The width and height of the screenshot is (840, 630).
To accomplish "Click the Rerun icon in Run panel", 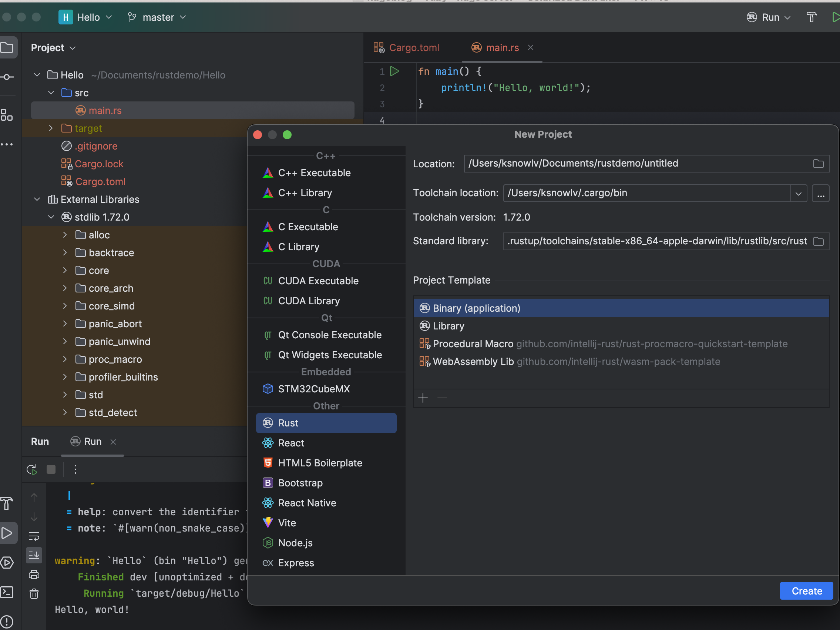I will tap(32, 469).
